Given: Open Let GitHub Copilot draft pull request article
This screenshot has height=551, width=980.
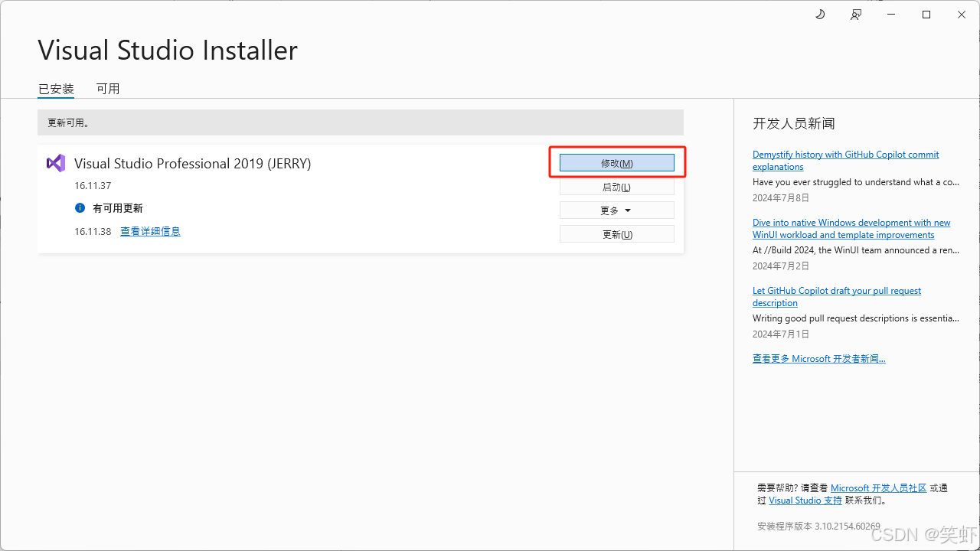Looking at the screenshot, I should pyautogui.click(x=837, y=297).
